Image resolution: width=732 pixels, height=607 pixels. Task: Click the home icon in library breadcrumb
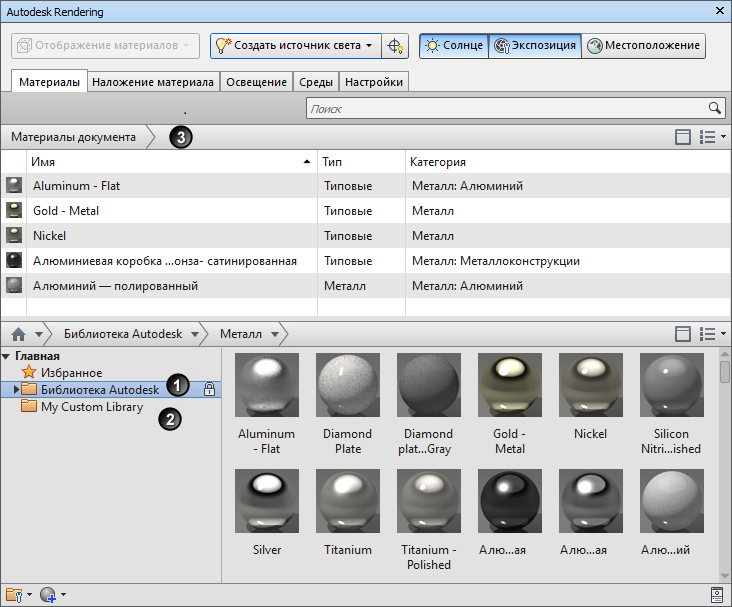coord(18,334)
